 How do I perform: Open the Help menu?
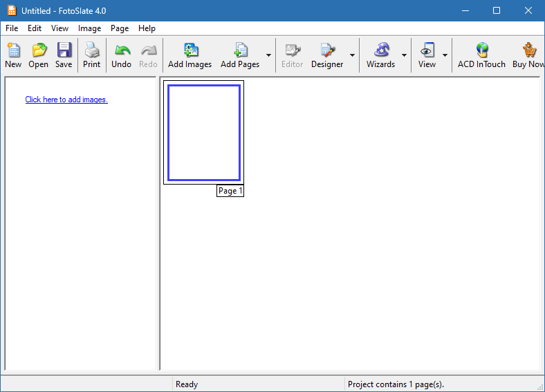pos(147,28)
